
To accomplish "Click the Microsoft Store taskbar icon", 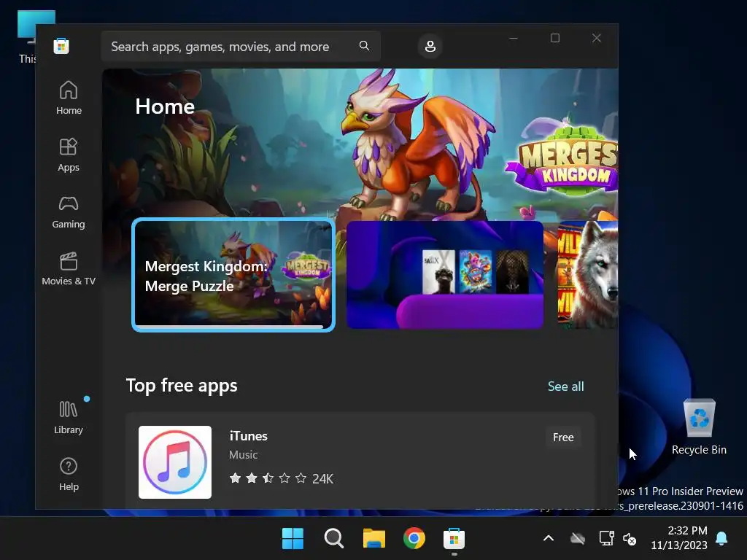I will (x=454, y=539).
